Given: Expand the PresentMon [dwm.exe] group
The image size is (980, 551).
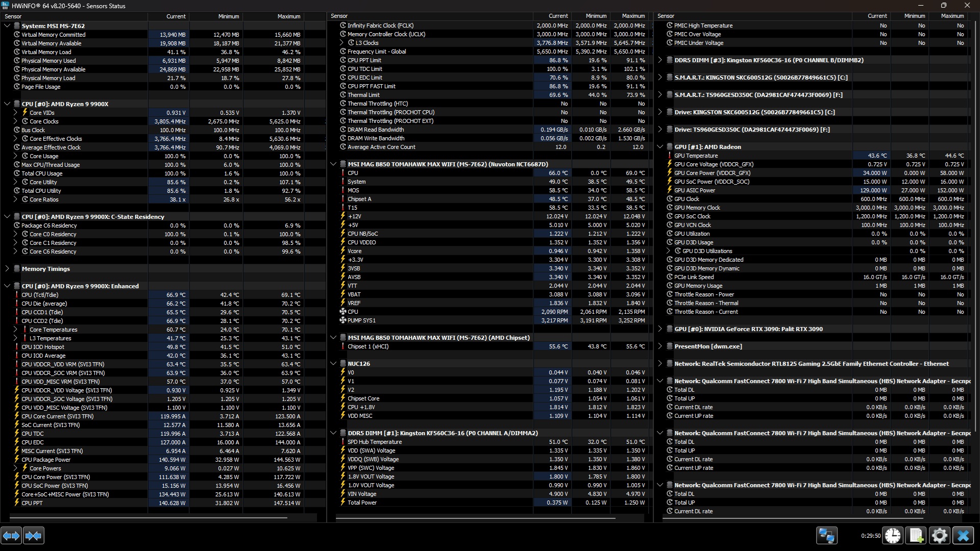Looking at the screenshot, I should click(x=660, y=346).
